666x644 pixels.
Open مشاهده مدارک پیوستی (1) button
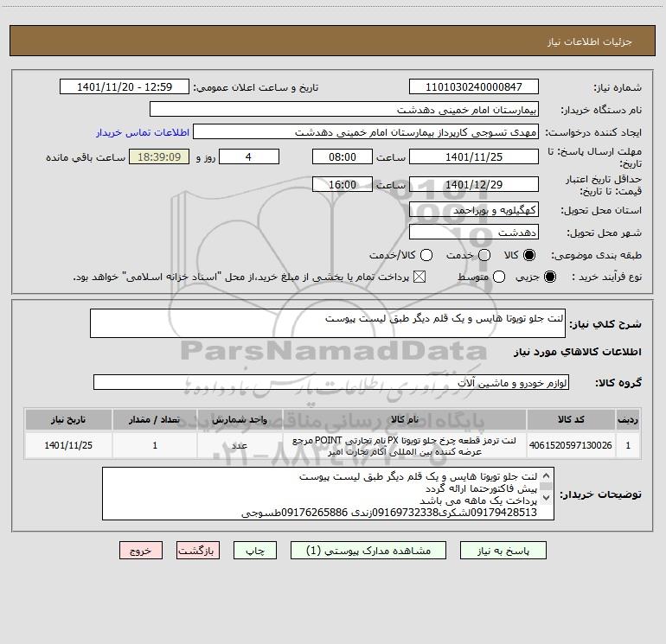[368, 551]
